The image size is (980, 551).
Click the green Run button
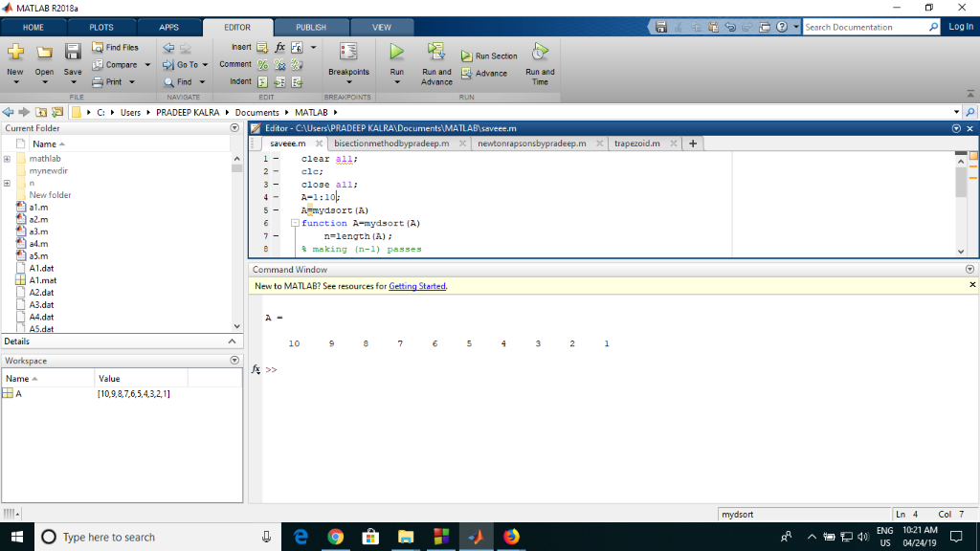[397, 52]
